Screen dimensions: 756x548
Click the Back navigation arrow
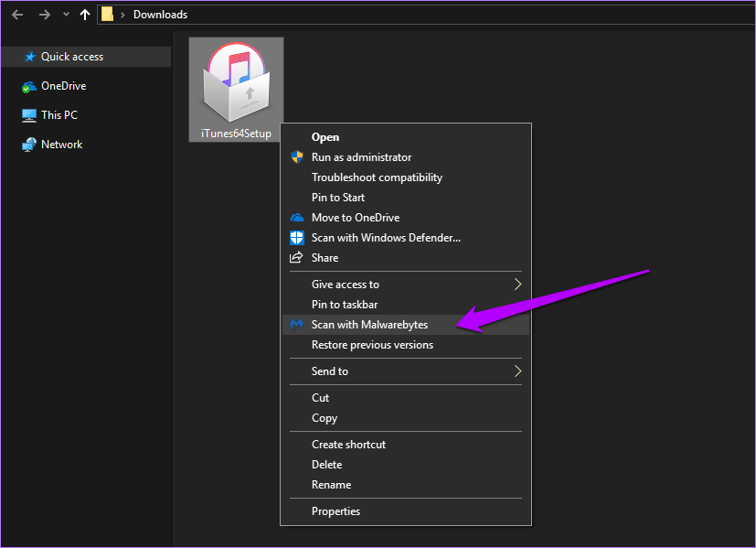[17, 15]
